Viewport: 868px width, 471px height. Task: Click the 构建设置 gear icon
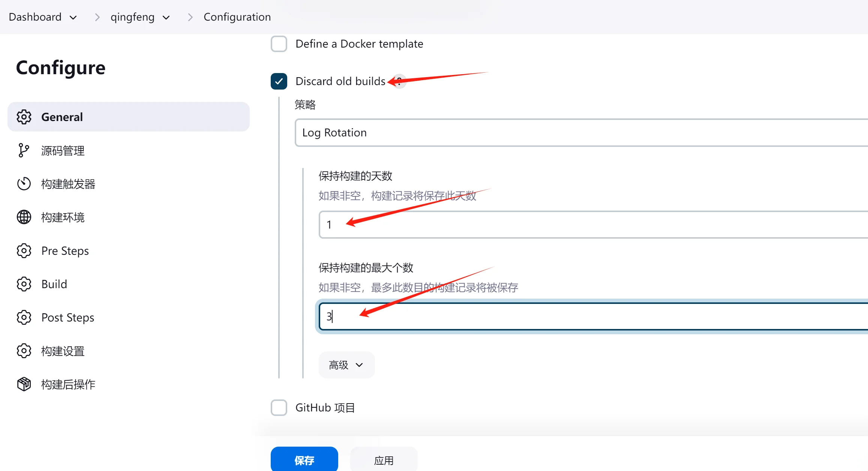pyautogui.click(x=24, y=351)
